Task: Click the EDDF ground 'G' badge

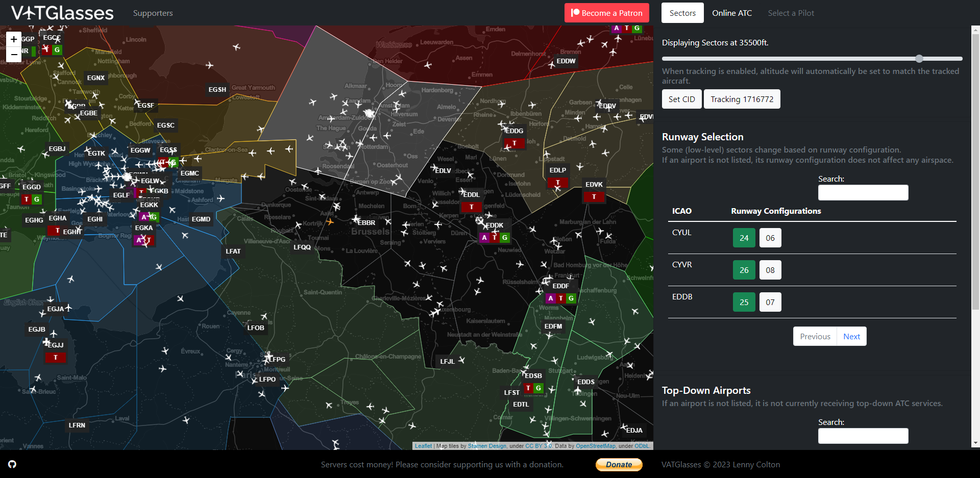Action: coord(571,298)
